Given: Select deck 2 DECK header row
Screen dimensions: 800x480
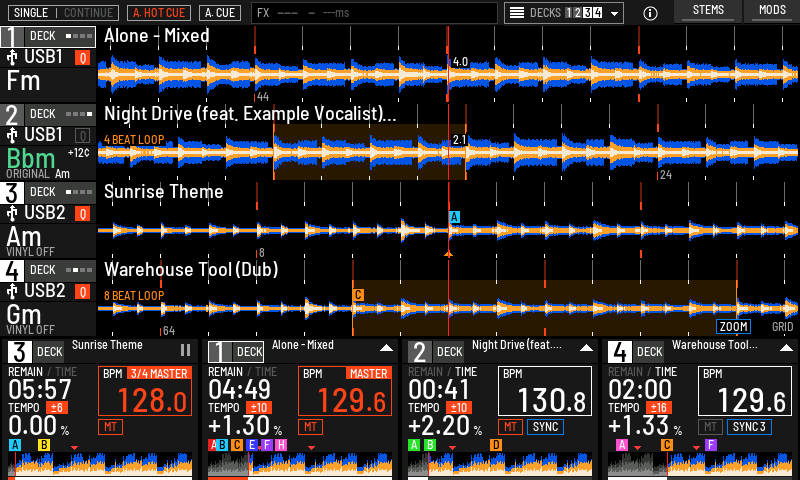Looking at the screenshot, I should [x=48, y=114].
